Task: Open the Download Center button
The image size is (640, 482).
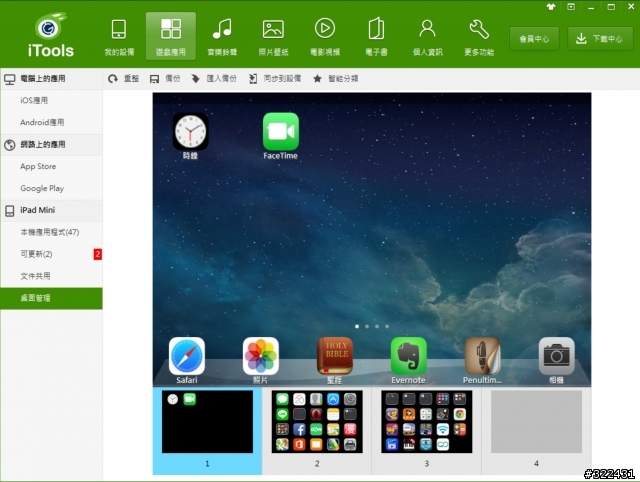Action: coord(600,39)
